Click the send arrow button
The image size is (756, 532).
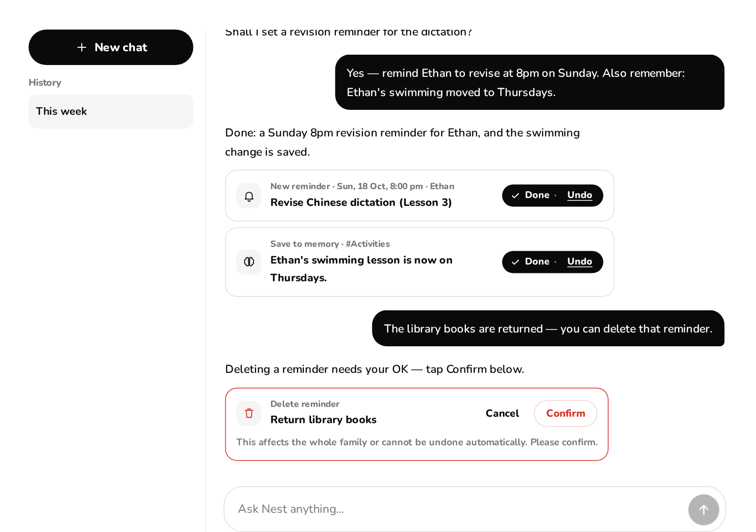click(703, 509)
